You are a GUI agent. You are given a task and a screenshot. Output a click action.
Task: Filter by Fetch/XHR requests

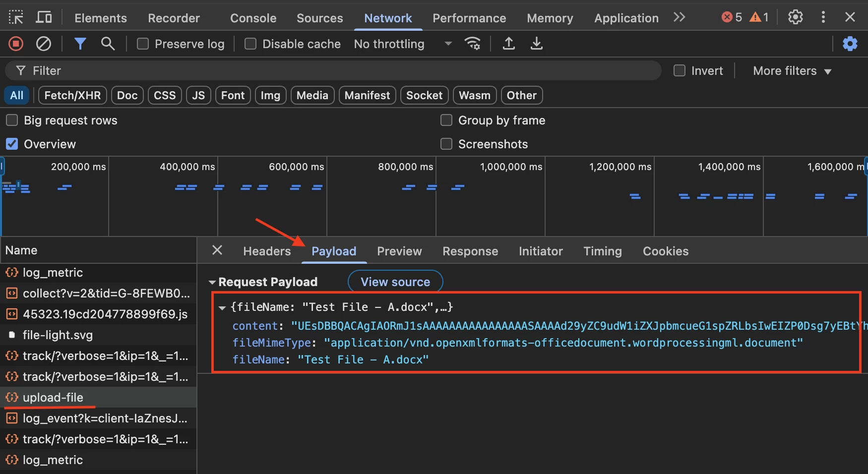pos(72,95)
